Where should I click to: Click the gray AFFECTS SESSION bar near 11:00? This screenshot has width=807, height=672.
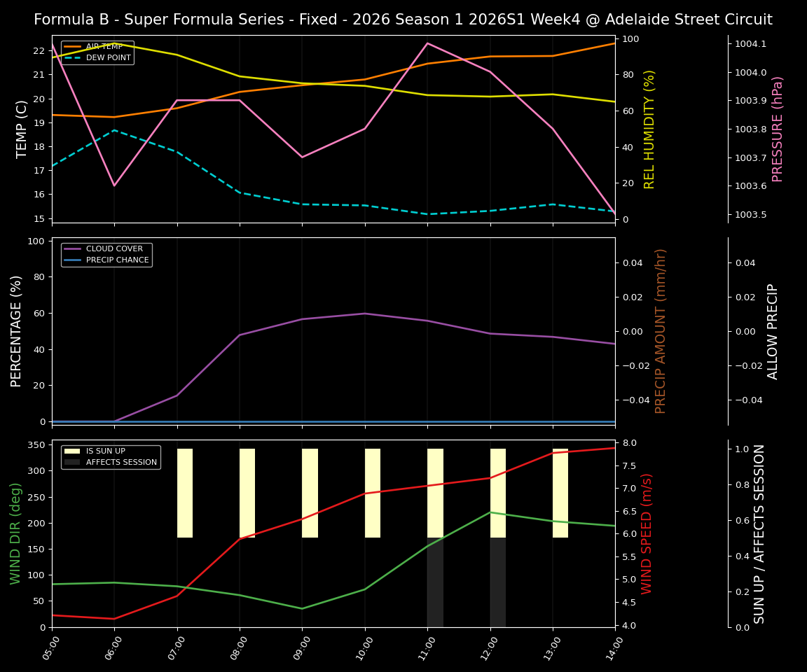click(436, 581)
